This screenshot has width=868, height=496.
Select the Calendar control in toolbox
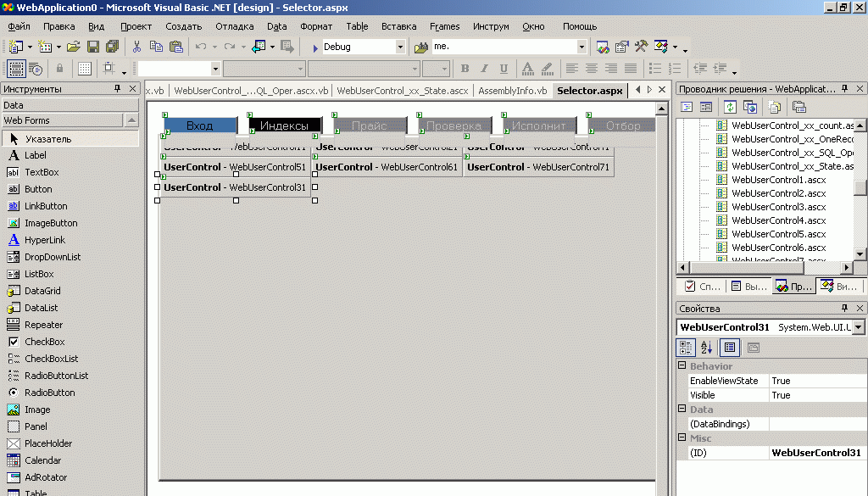pos(42,460)
